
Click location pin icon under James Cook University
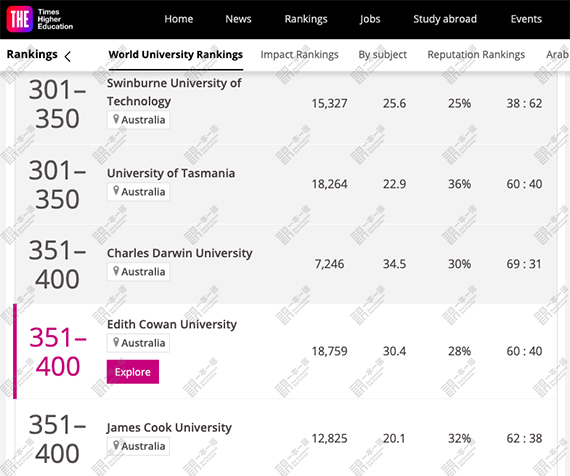coord(116,445)
